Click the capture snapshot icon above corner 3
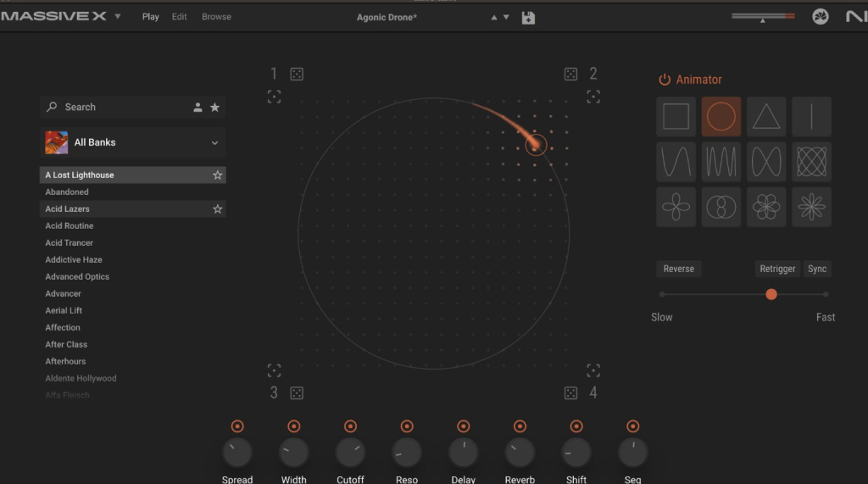The width and height of the screenshot is (868, 484). pos(274,370)
